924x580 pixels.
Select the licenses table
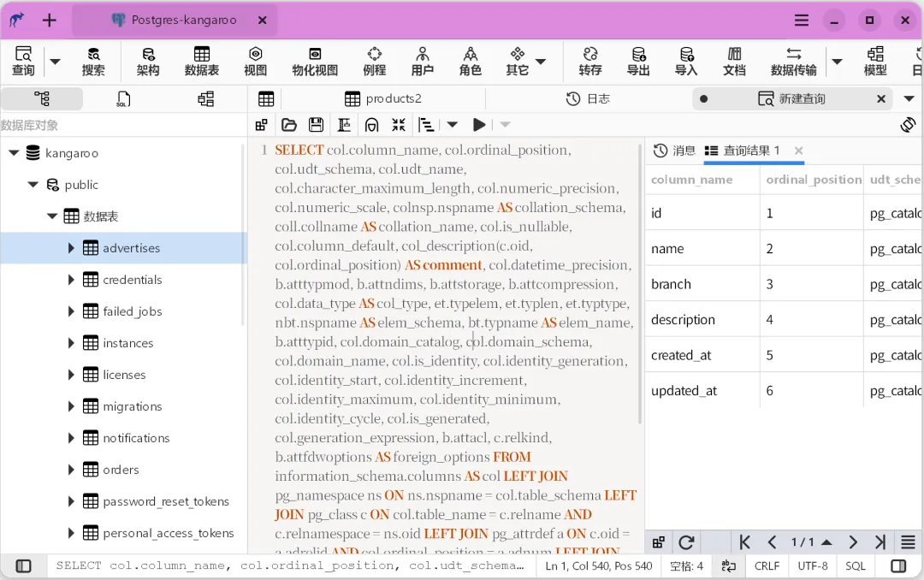[x=124, y=375]
